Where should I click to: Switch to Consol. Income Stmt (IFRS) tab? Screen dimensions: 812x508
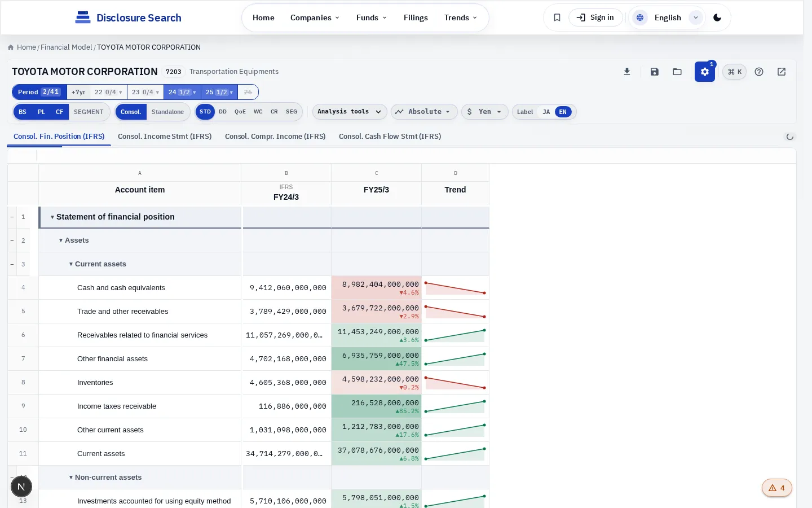[165, 137]
